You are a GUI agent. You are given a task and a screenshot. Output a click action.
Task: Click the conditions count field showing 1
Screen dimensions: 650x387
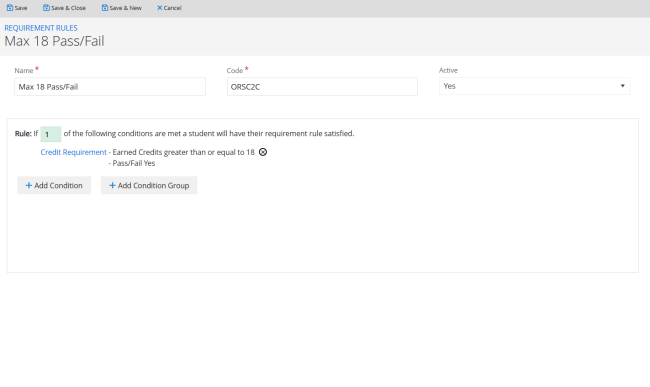pos(51,134)
